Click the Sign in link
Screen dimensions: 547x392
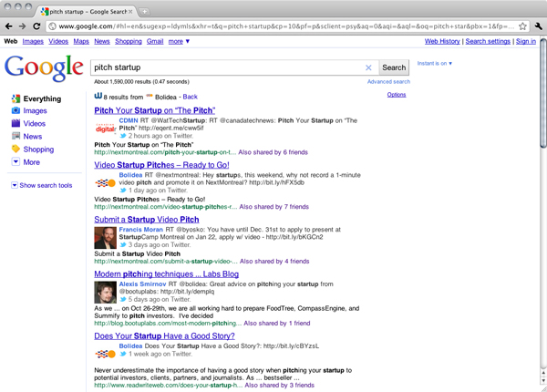coord(526,41)
